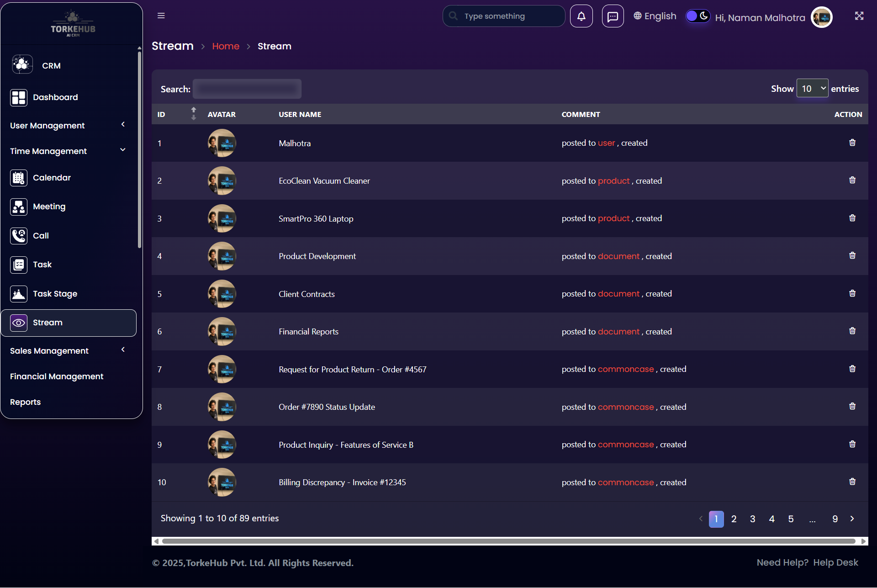Open the Show entries dropdown
This screenshot has height=588, width=877.
coord(812,89)
